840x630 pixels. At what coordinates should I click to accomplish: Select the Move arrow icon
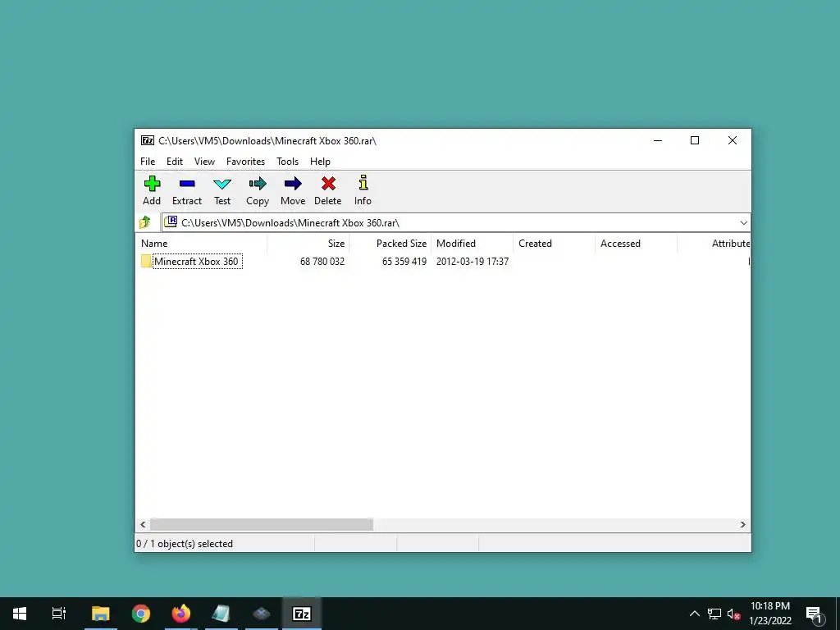(293, 184)
